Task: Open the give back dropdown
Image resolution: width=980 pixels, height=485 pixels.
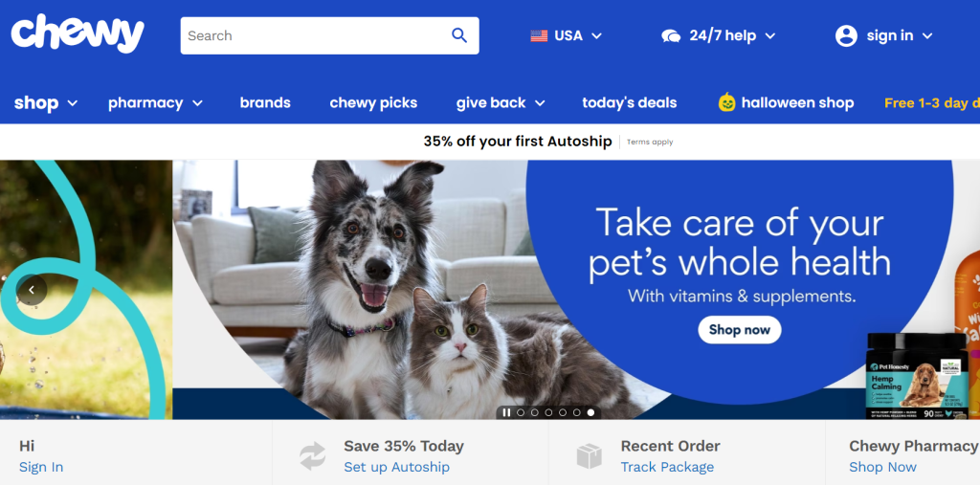Action: click(x=500, y=102)
